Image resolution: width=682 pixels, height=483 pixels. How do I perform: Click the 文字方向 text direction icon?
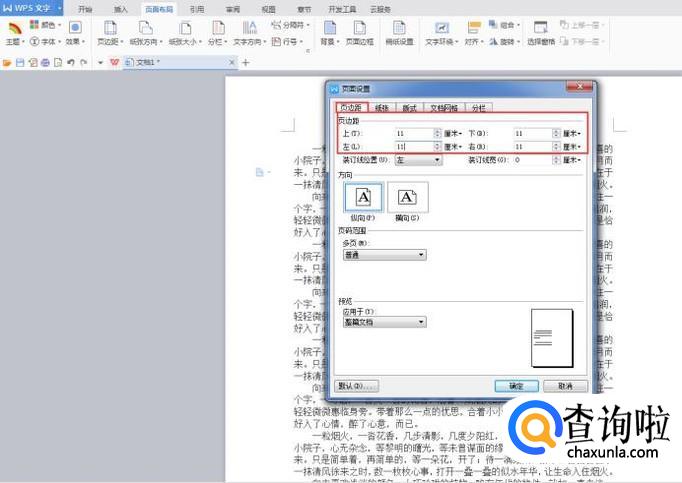249,28
